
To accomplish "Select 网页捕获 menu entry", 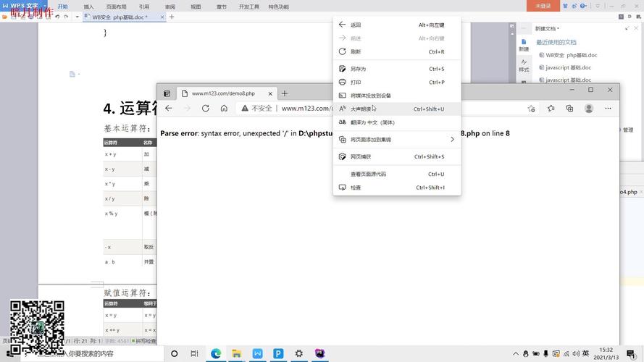I will click(x=397, y=157).
